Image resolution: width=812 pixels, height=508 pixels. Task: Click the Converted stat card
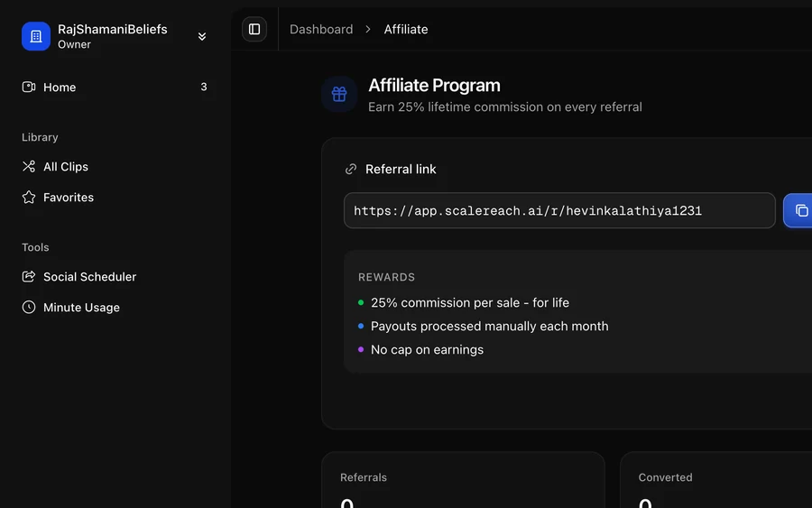click(x=715, y=480)
